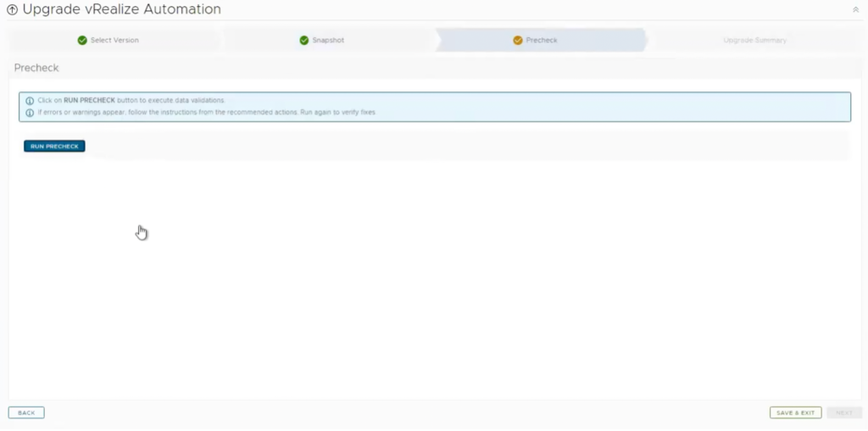Click 'Run again to verify fixes' text
Viewport: 868px width, 431px height.
click(337, 113)
